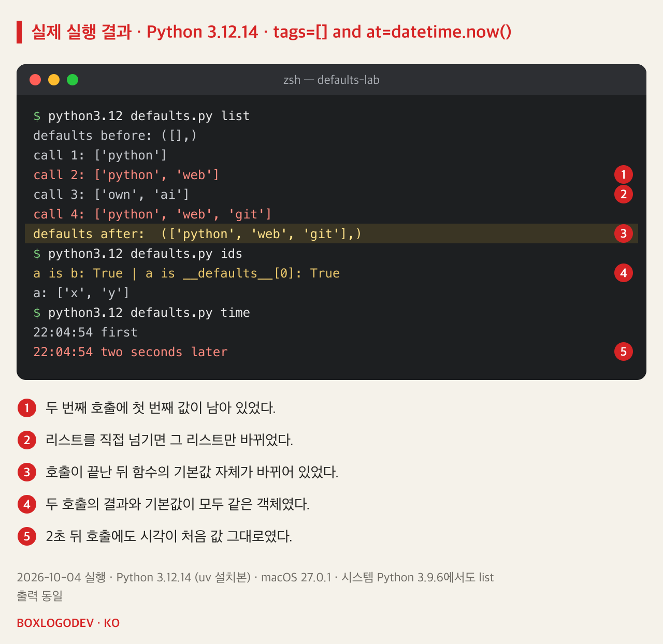This screenshot has height=644, width=663.
Task: Close the zsh defaults-lab terminal window
Action: pos(35,80)
